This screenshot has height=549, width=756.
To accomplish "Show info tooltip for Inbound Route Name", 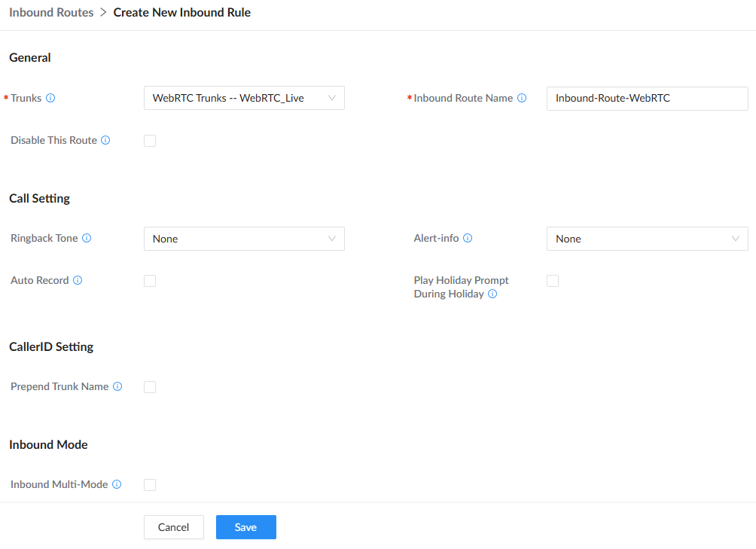I will 522,98.
